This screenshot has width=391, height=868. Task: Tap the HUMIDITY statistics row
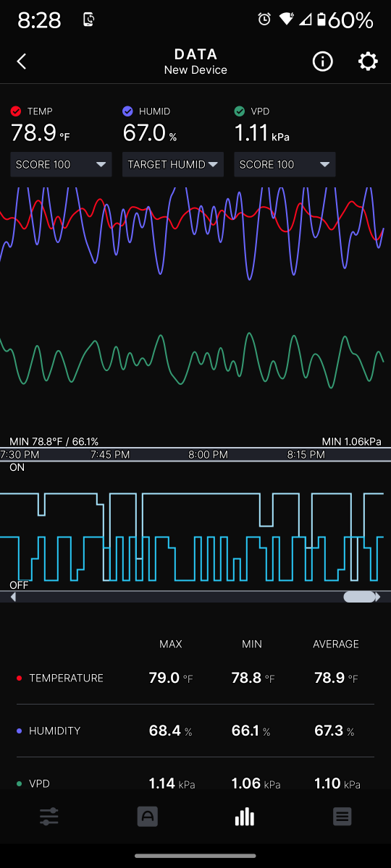pos(195,731)
